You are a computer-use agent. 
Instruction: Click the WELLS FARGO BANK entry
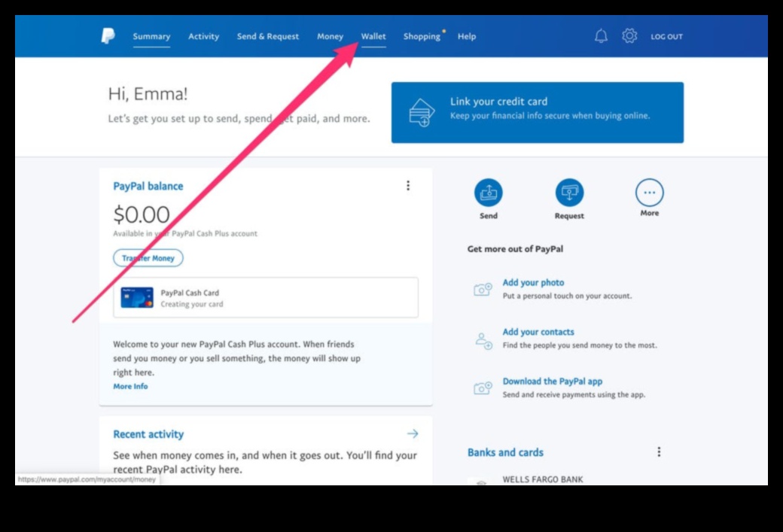[x=542, y=479]
